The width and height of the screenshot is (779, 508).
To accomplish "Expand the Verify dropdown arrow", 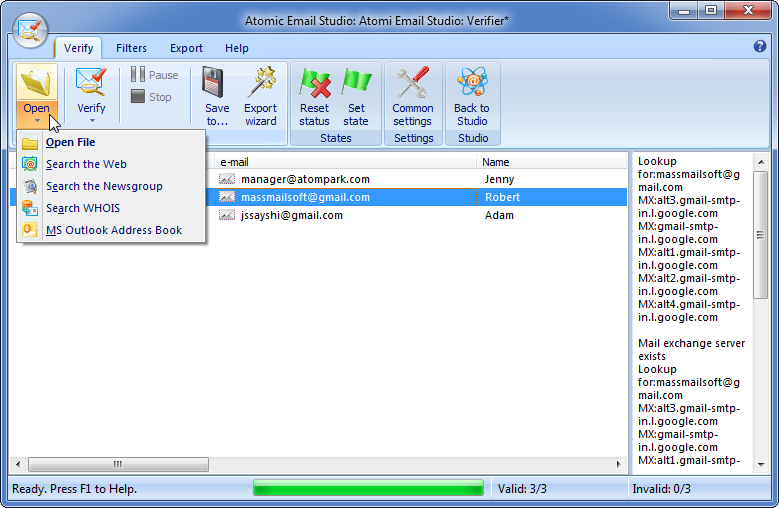I will tap(92, 121).
